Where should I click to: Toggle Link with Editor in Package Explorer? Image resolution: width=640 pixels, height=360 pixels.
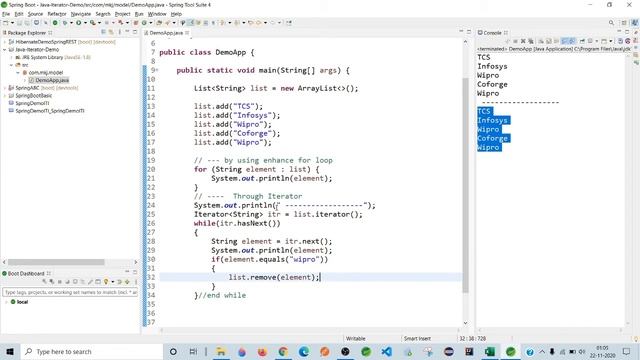click(x=111, y=32)
